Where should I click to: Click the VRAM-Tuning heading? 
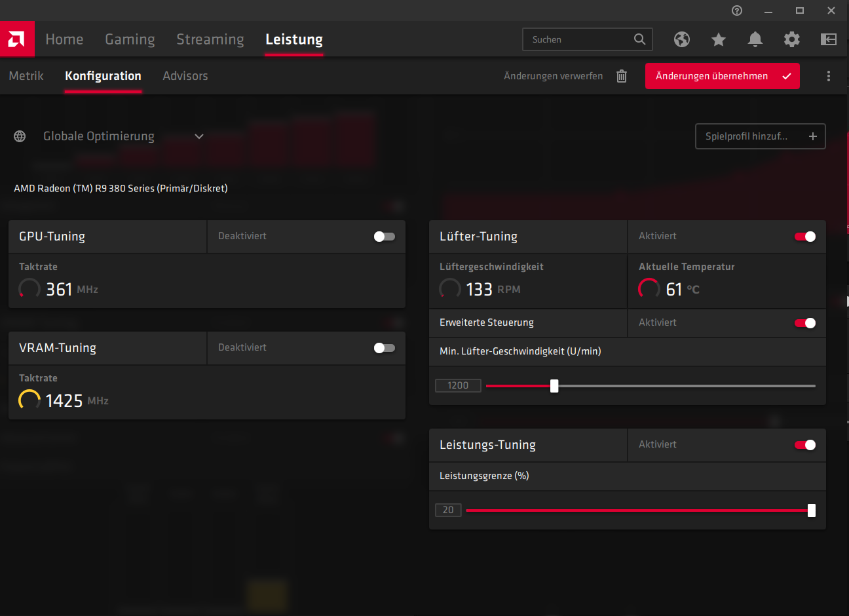(58, 348)
